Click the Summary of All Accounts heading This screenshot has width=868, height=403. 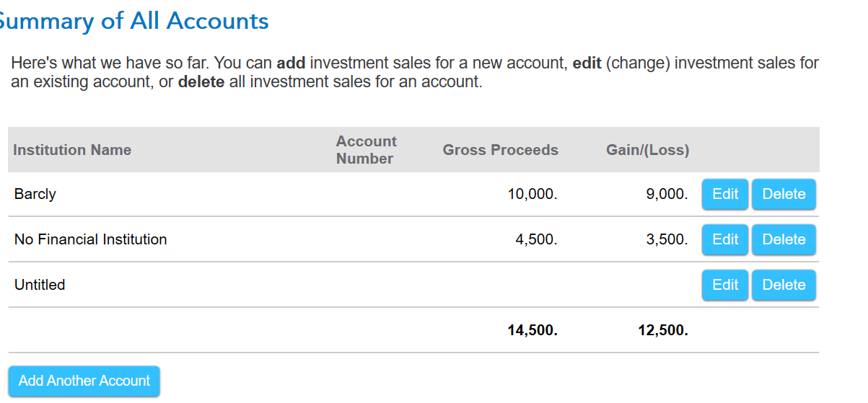tap(134, 21)
